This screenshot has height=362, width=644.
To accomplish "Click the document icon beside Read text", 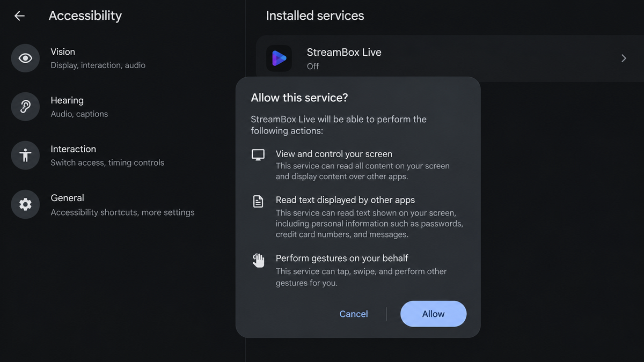I will coord(258,202).
